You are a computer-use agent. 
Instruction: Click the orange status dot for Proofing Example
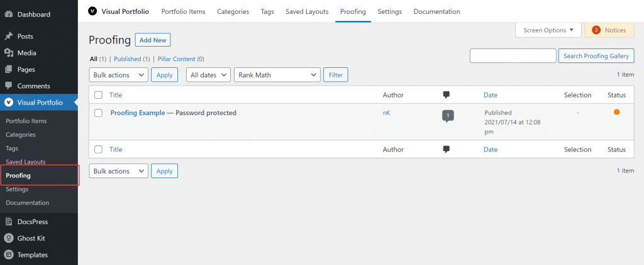coord(616,112)
